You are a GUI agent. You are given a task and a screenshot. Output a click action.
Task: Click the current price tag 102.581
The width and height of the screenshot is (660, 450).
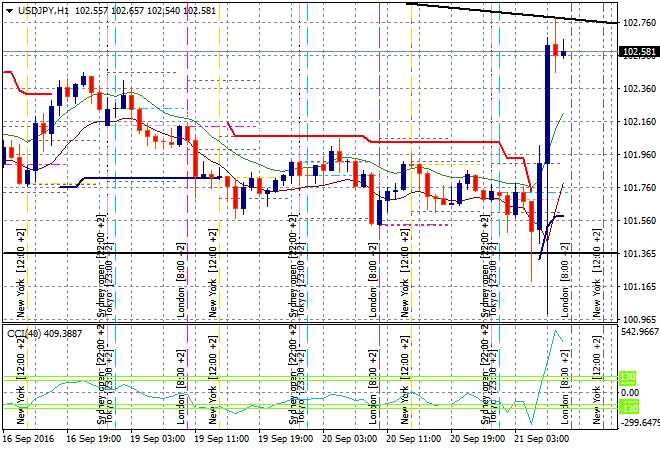(x=638, y=52)
